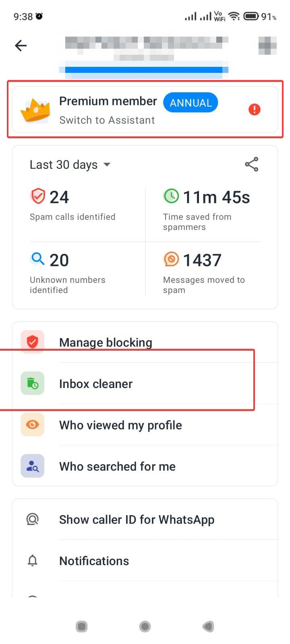The height and width of the screenshot is (644, 290).
Task: Tap the gold crown premium icon
Action: point(35,110)
